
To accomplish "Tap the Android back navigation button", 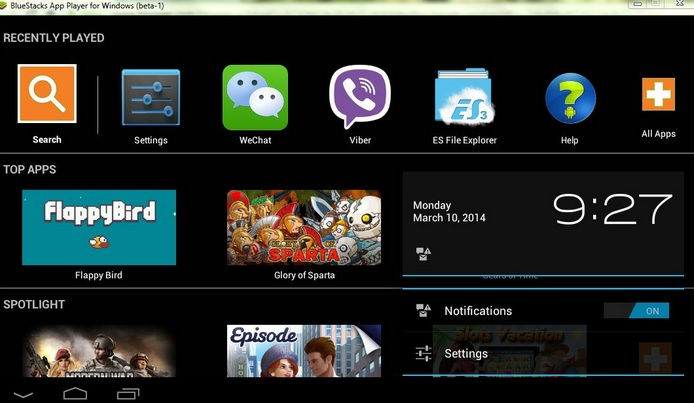I will pos(23,394).
